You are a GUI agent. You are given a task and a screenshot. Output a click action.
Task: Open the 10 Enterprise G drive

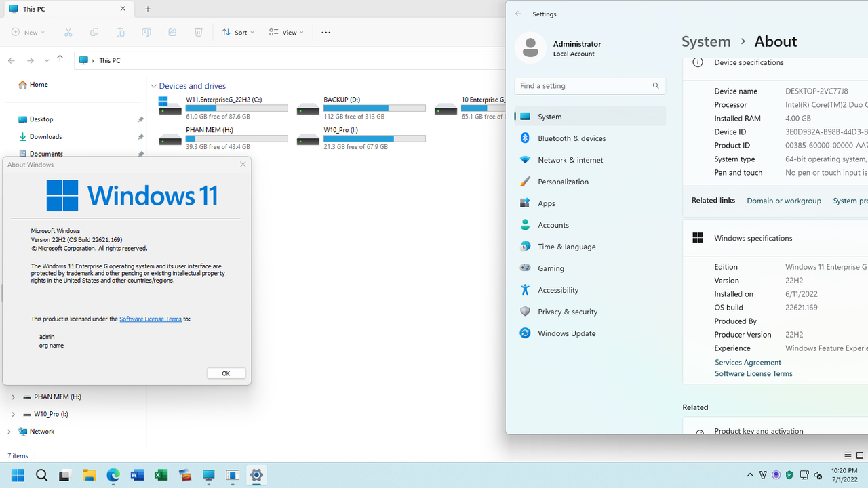click(x=470, y=108)
